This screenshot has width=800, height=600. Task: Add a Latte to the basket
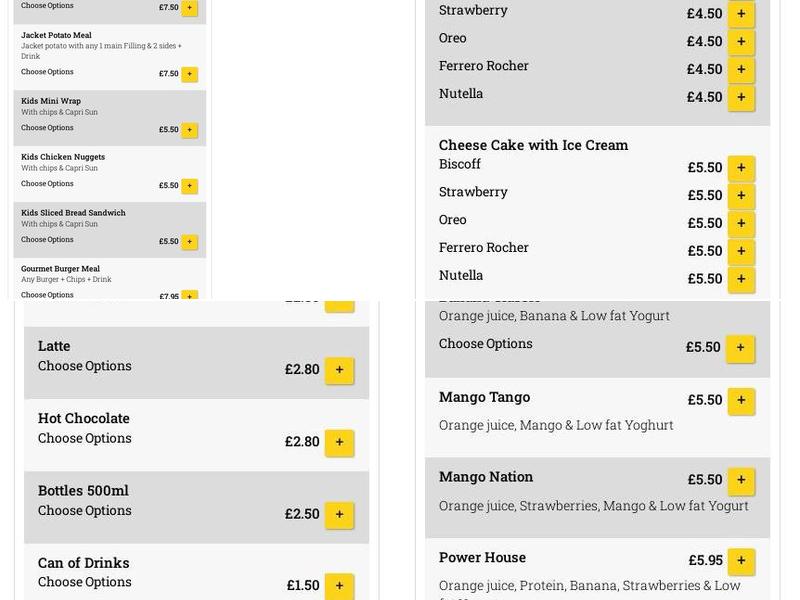click(338, 370)
